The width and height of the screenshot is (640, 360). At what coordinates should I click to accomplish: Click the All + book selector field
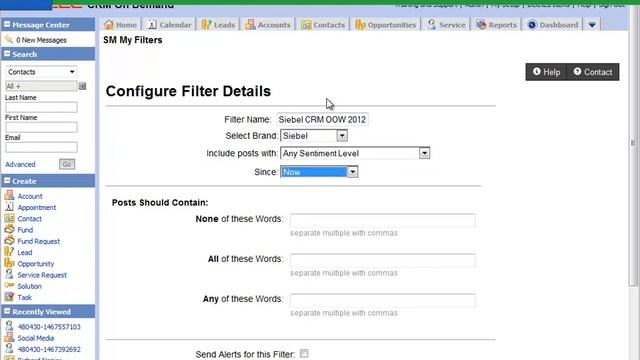pyautogui.click(x=41, y=86)
